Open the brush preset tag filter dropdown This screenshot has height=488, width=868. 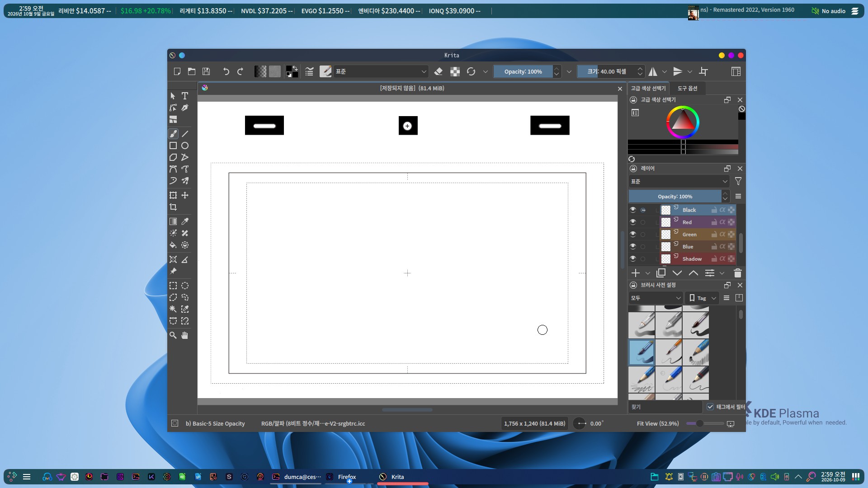[x=656, y=298]
